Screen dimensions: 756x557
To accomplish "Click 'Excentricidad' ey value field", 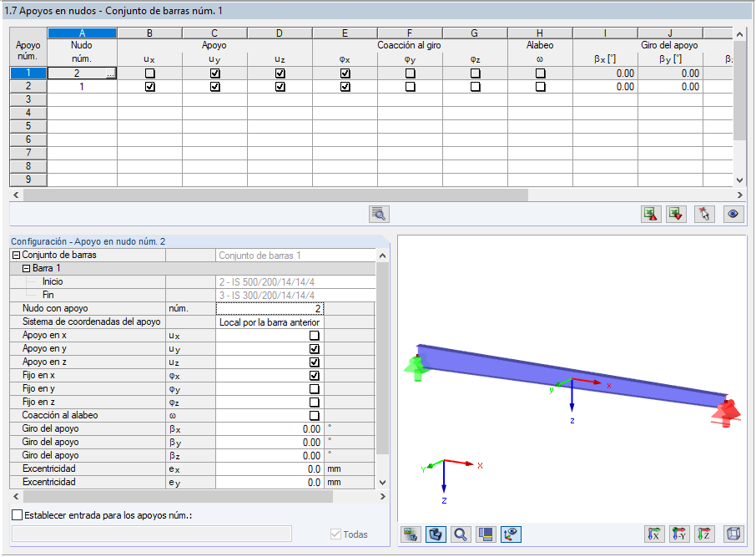I will (x=270, y=482).
